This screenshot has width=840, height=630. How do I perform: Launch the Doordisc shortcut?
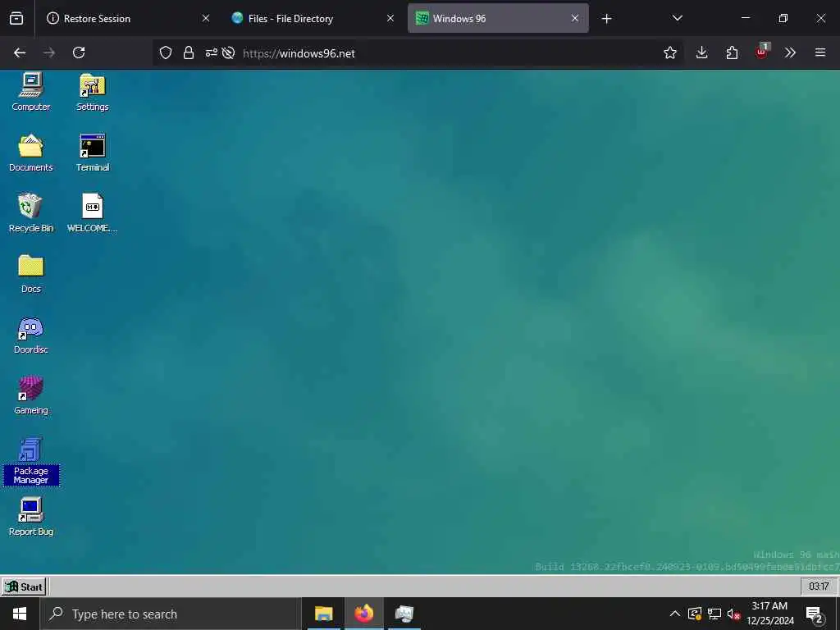pyautogui.click(x=30, y=335)
